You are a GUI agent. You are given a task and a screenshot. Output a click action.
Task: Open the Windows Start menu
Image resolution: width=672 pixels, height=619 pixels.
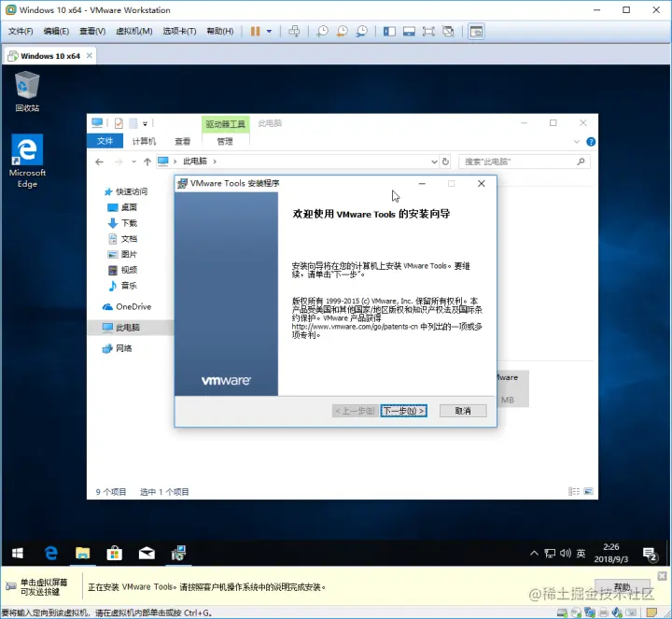pyautogui.click(x=17, y=554)
